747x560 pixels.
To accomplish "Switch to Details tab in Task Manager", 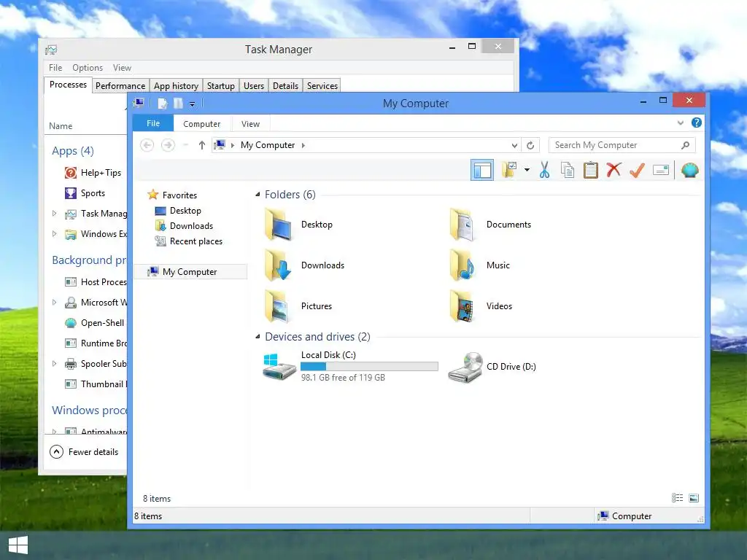I will coord(285,86).
